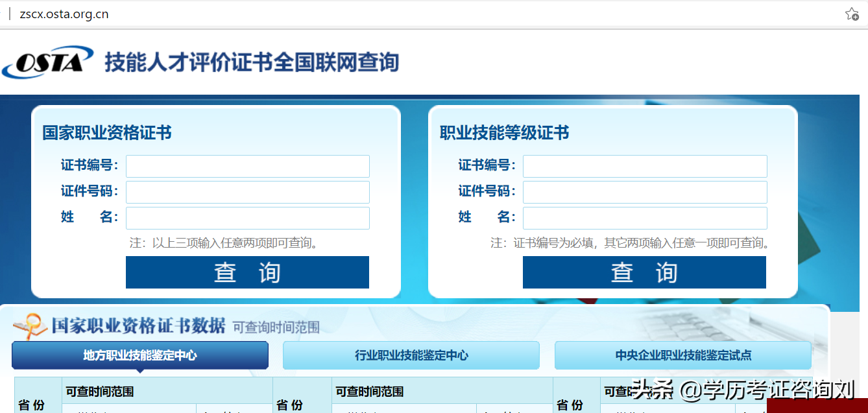Click the 职业技能等级证书 panel heading
Viewport: 868px width, 413px height.
[x=504, y=133]
